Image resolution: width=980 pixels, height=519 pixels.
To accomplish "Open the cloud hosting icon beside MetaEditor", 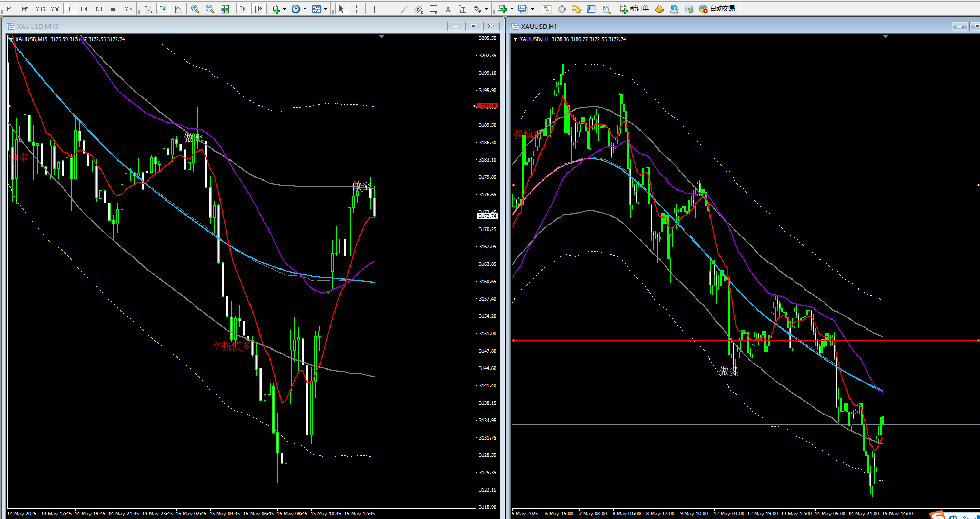I will pos(674,9).
